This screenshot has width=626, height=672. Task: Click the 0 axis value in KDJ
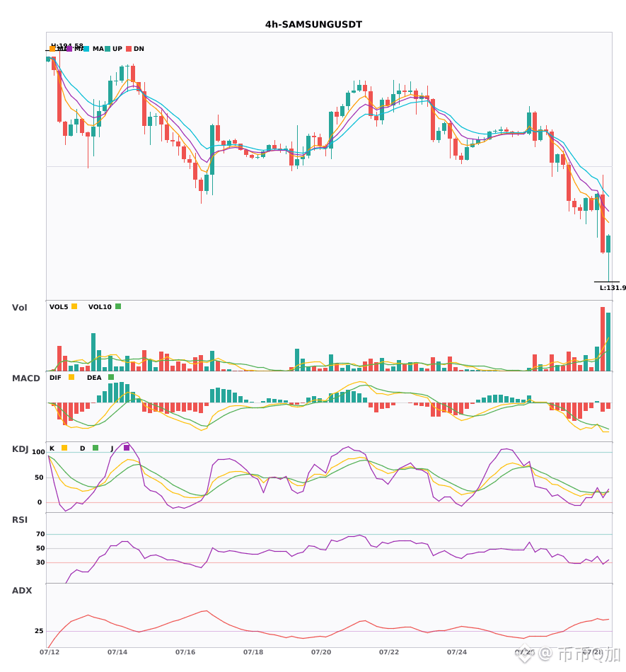[x=40, y=502]
